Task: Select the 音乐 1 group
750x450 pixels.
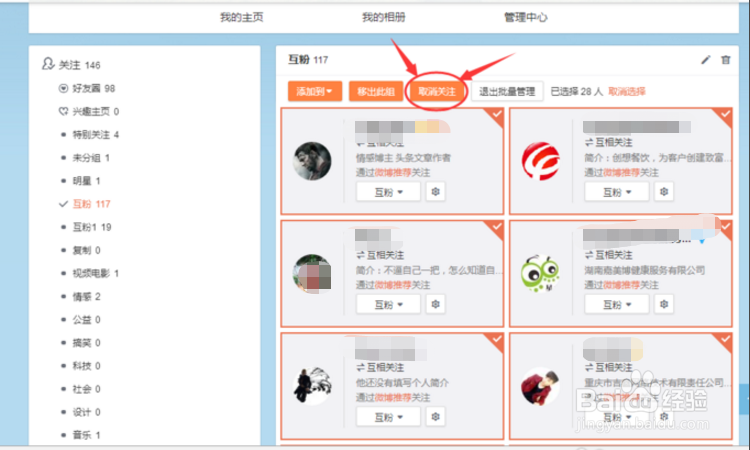Action: pos(86,435)
